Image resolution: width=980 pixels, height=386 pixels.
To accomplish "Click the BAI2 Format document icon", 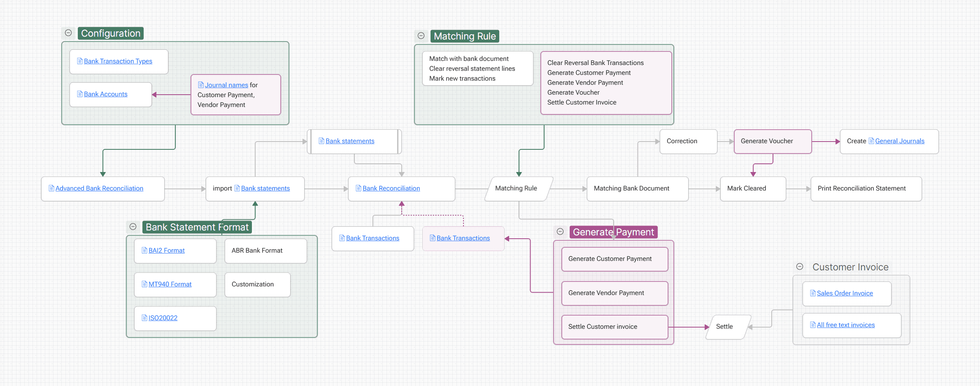I will (x=144, y=250).
